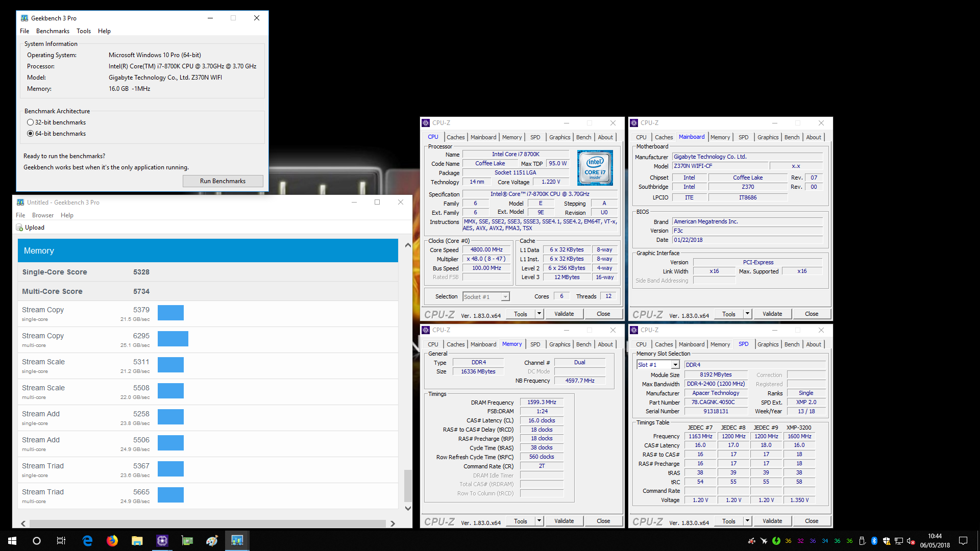Expand Tools dropdown arrow in CPU-Z window showing the Memory tab
The width and height of the screenshot is (980, 551).
pyautogui.click(x=539, y=521)
